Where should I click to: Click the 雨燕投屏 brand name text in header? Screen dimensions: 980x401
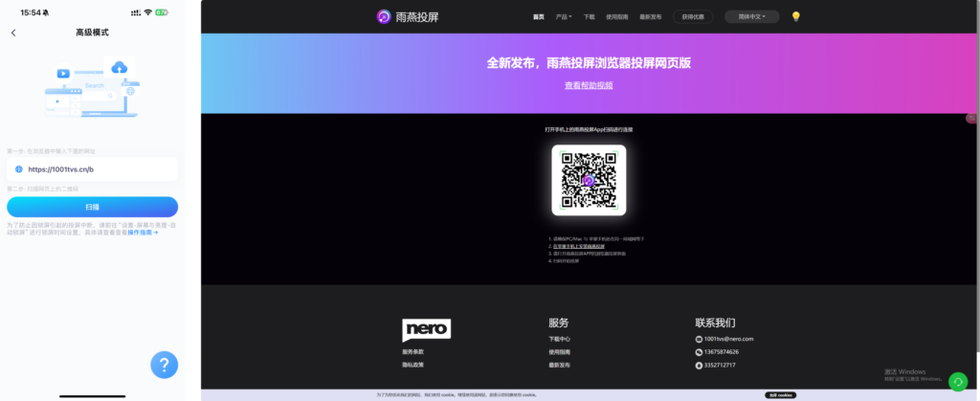[x=417, y=17]
